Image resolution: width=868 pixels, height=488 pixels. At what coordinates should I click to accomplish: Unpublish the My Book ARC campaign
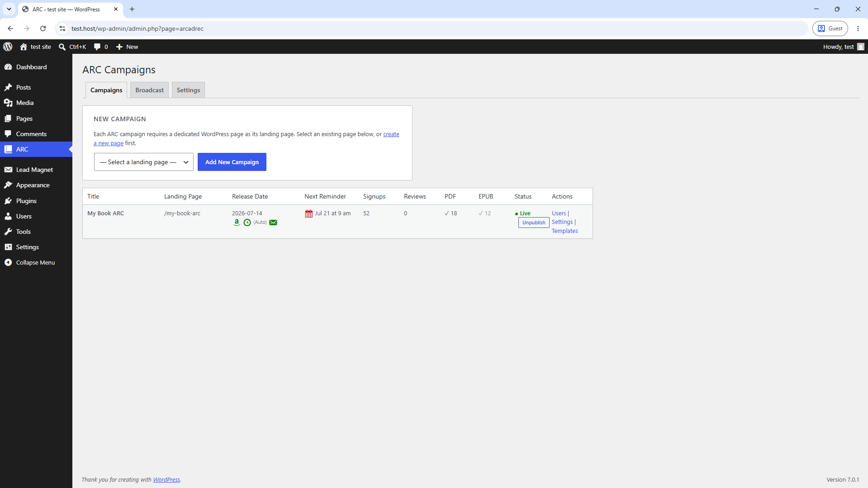534,223
